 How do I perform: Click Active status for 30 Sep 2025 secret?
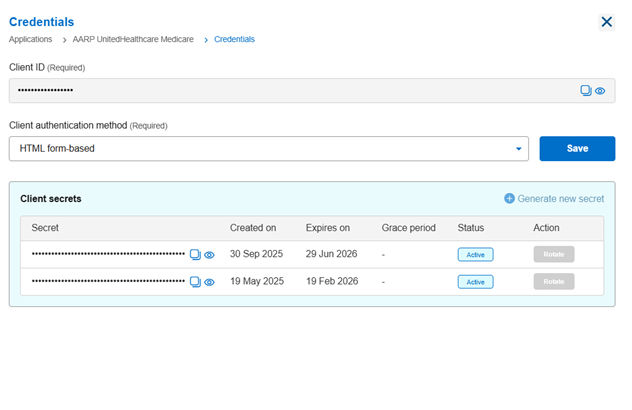pos(475,254)
